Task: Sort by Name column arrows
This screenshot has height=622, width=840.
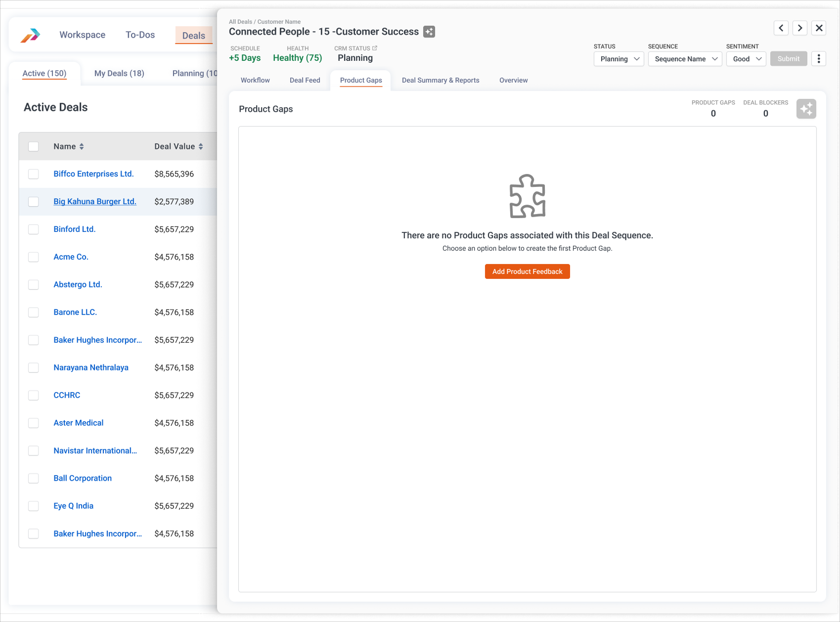Action: (82, 146)
